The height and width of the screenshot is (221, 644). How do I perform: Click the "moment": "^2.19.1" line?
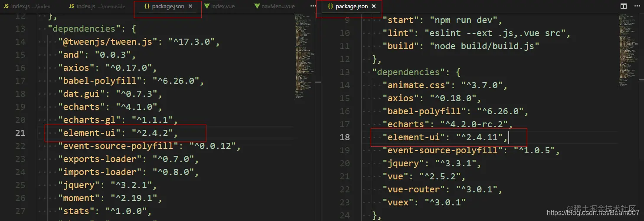[x=110, y=198]
